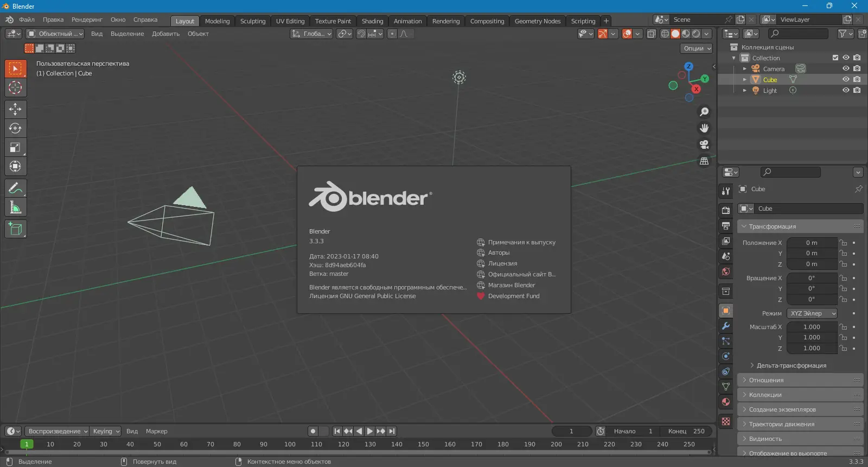Expand the Camera item in the outliner

(745, 69)
